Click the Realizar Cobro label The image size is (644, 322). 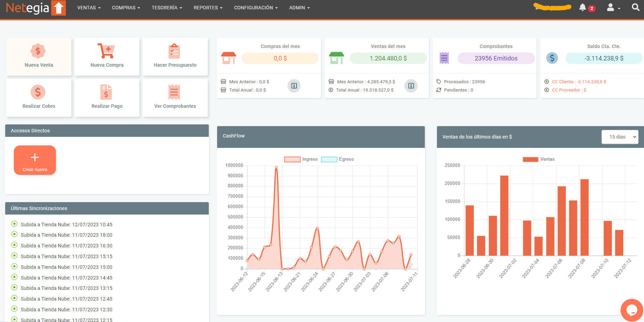point(39,106)
